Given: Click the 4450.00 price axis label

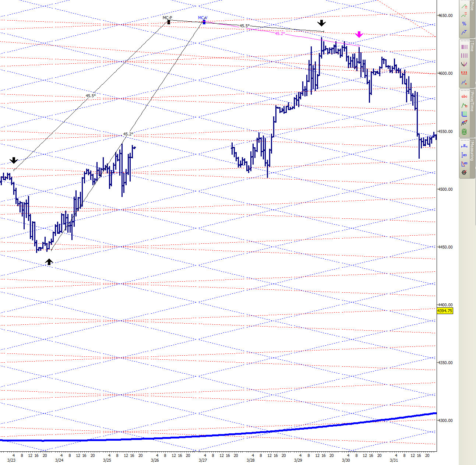Looking at the screenshot, I should click(x=445, y=247).
